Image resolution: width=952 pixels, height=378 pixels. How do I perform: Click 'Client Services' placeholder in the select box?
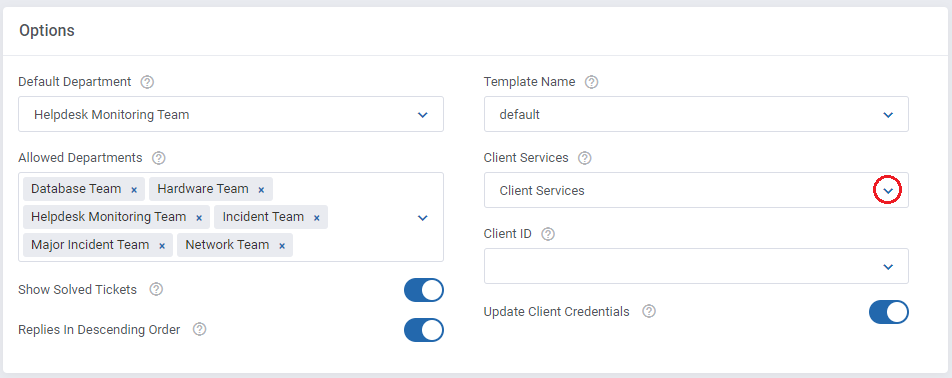point(542,191)
